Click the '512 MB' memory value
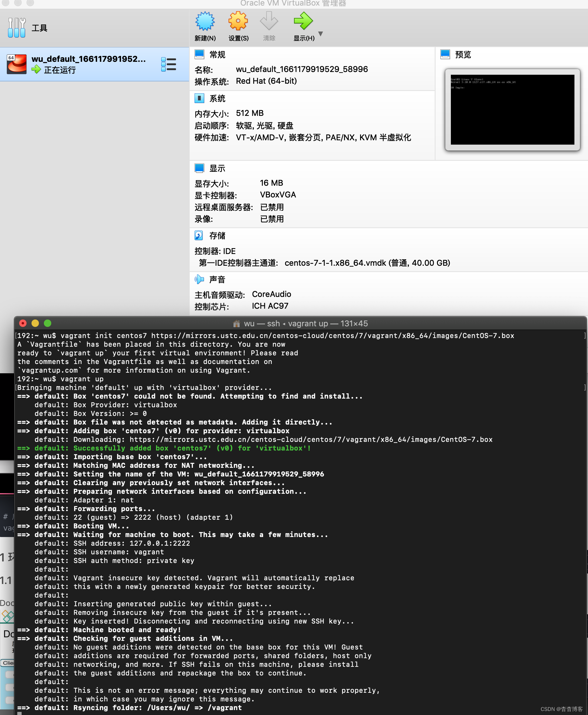 (x=250, y=113)
